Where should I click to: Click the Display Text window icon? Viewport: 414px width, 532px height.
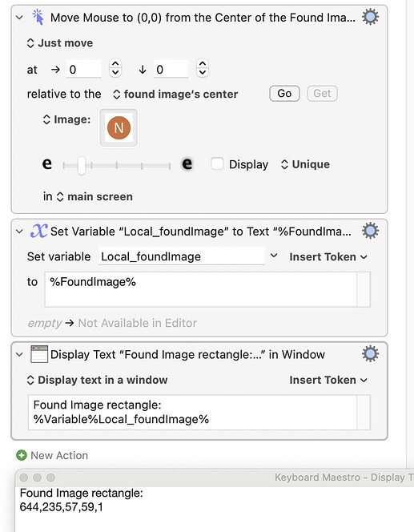39,354
